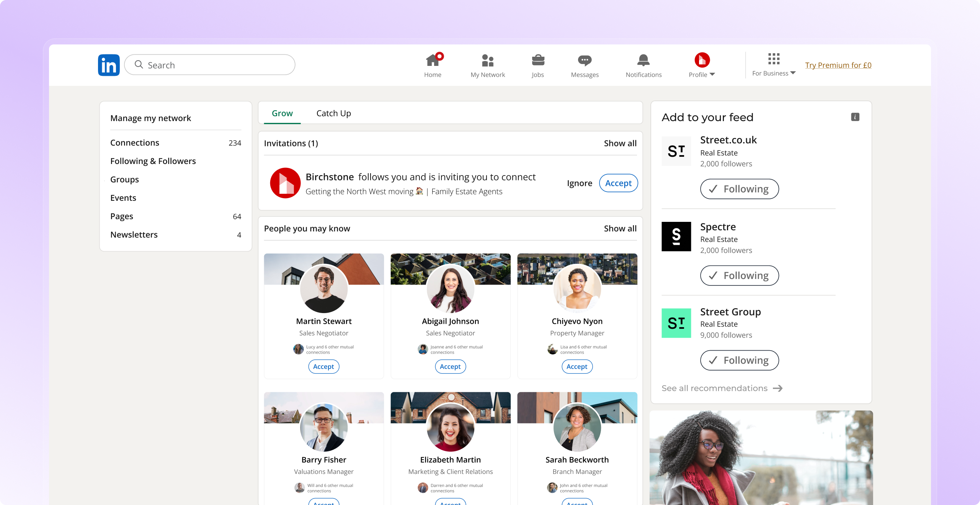Expand the Profile dropdown arrow
This screenshot has width=980, height=505.
coord(712,74)
